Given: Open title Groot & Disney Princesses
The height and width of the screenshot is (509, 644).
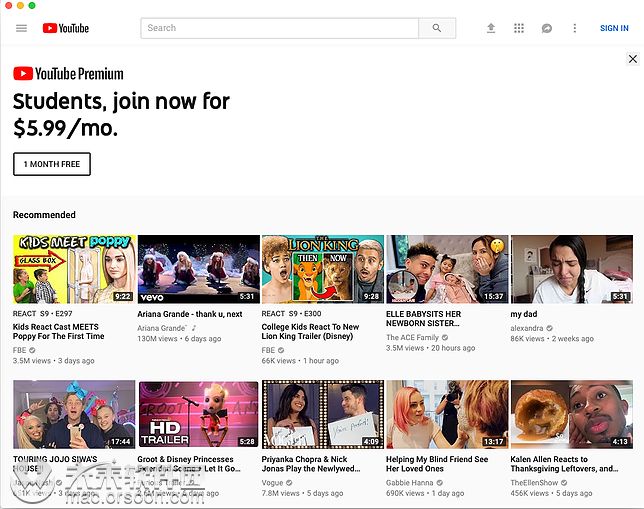Looking at the screenshot, I should tap(189, 464).
